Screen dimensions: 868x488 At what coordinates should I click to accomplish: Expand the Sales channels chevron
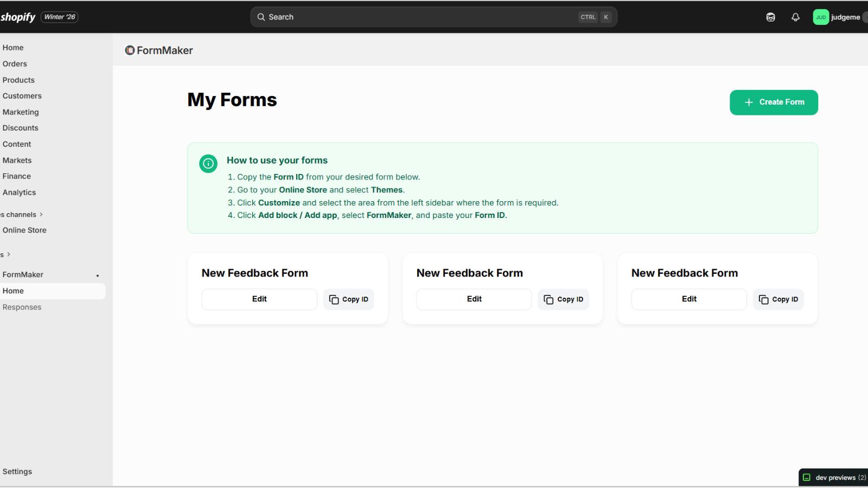click(41, 215)
